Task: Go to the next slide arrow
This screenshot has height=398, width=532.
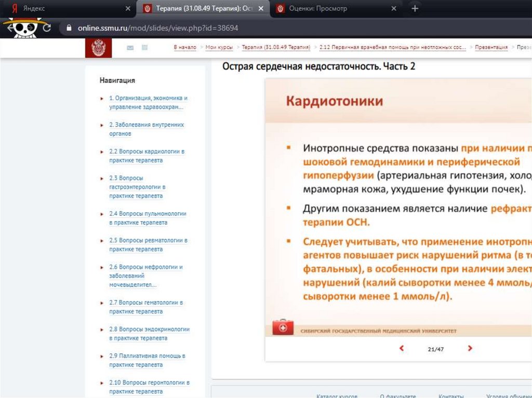Action: [470, 349]
